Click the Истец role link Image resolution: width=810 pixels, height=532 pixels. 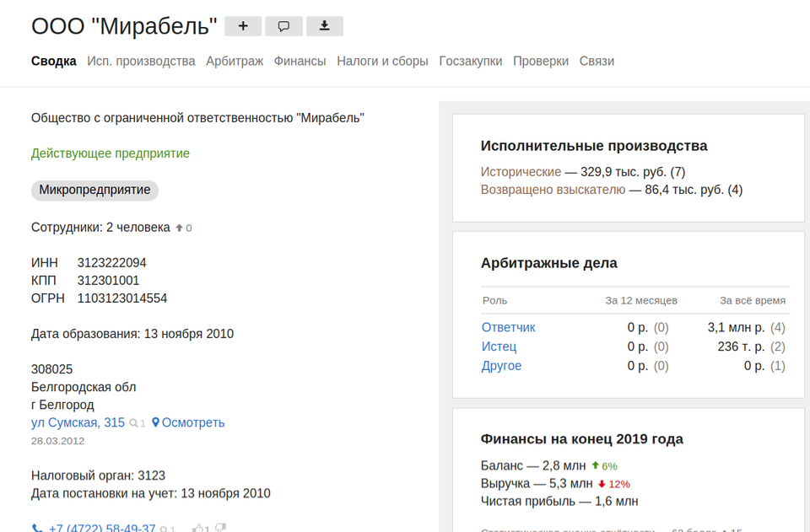click(499, 347)
